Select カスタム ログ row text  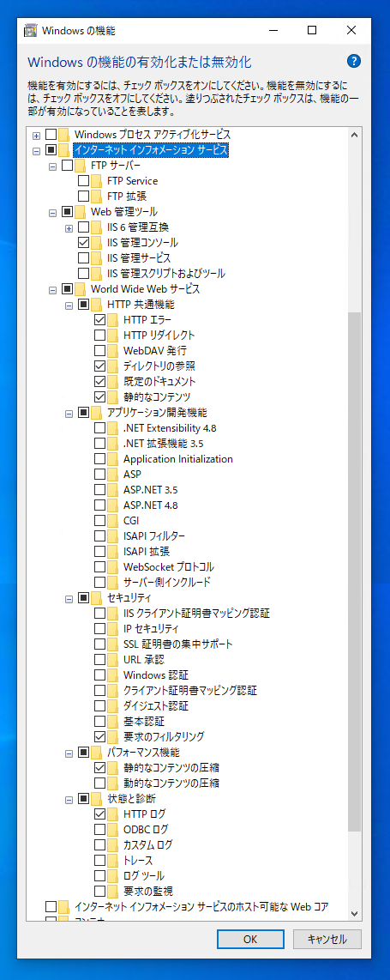pyautogui.click(x=147, y=844)
